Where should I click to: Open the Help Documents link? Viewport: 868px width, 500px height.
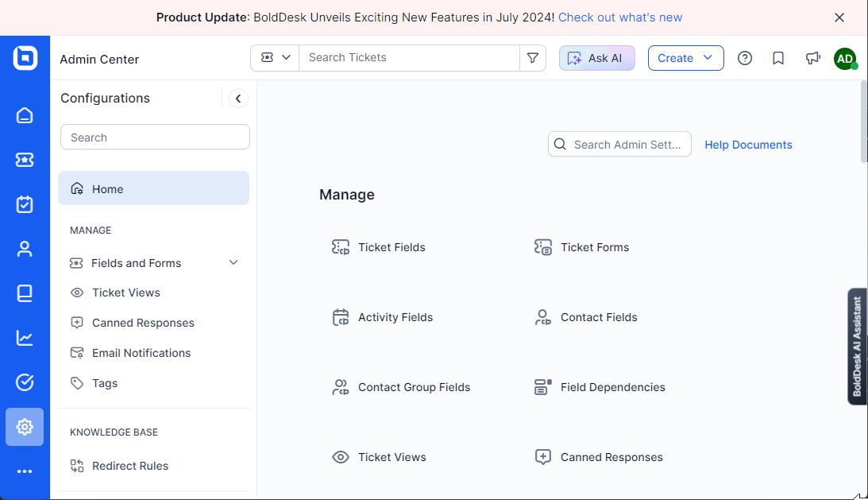(748, 145)
